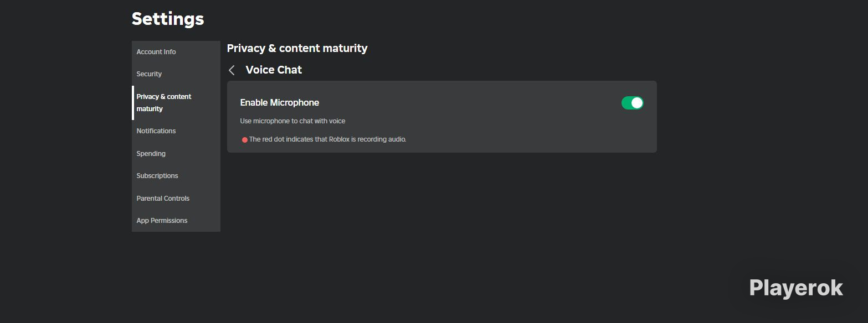Click the Roblox recording audio notice text
868x323 pixels.
pyautogui.click(x=327, y=139)
